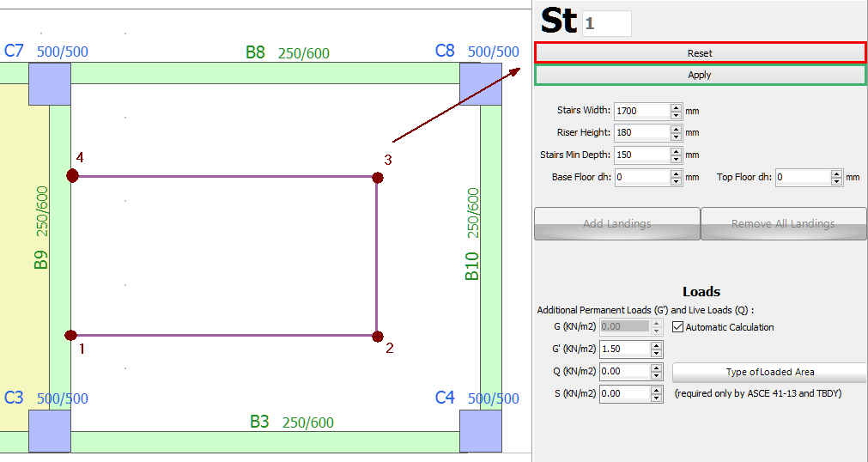Click column C3 square in the plan
This screenshot has height=462, width=868.
pos(49,430)
